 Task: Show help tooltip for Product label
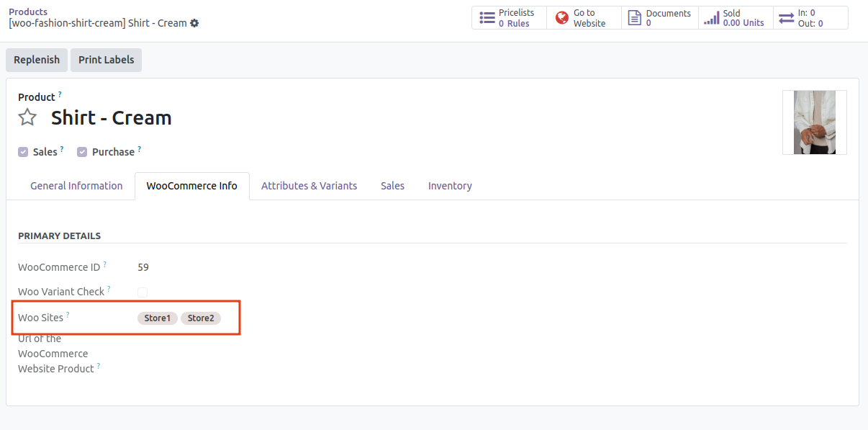pos(60,94)
